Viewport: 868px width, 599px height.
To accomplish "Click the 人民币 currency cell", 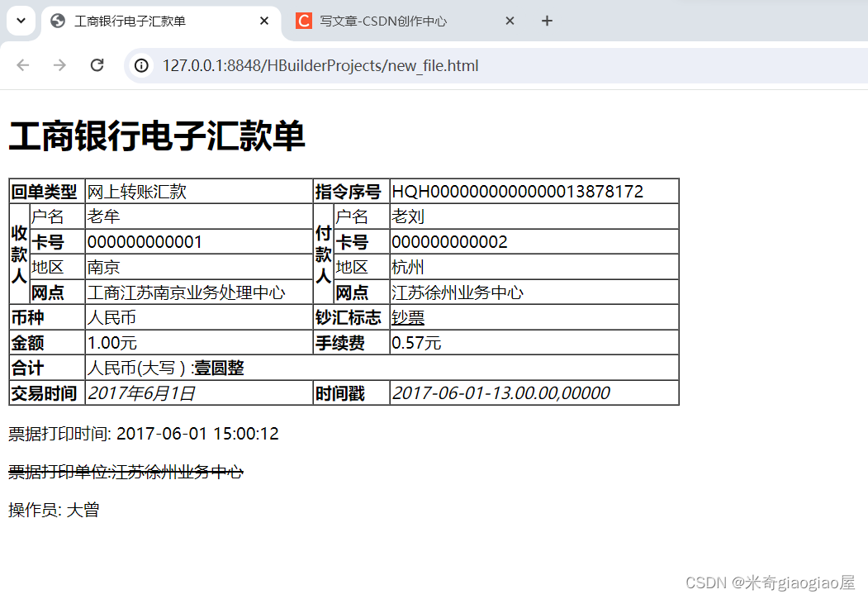I will click(x=199, y=317).
